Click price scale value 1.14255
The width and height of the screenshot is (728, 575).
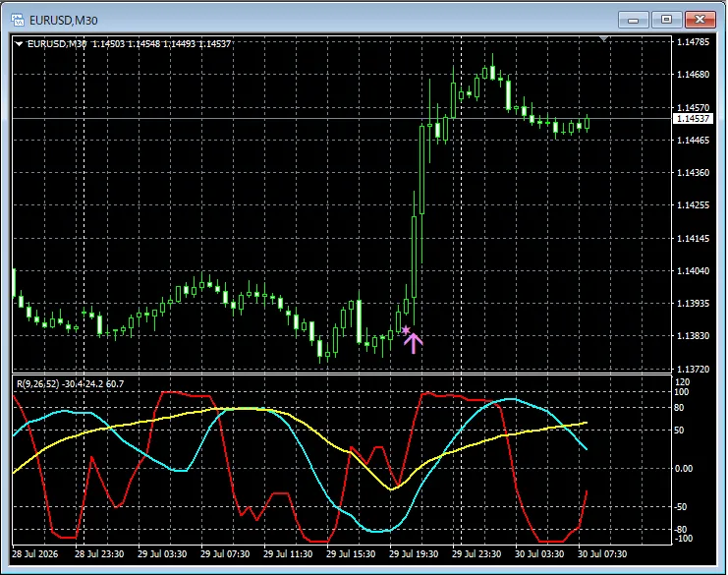[694, 205]
